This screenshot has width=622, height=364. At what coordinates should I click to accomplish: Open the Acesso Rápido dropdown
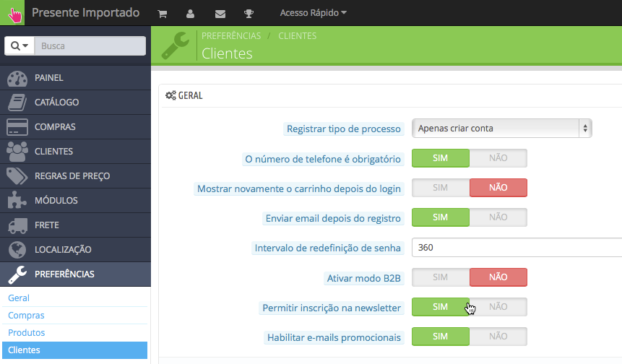pyautogui.click(x=313, y=13)
